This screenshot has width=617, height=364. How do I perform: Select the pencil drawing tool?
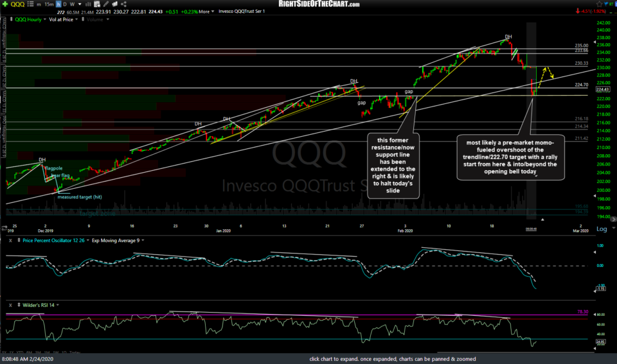[x=106, y=4]
